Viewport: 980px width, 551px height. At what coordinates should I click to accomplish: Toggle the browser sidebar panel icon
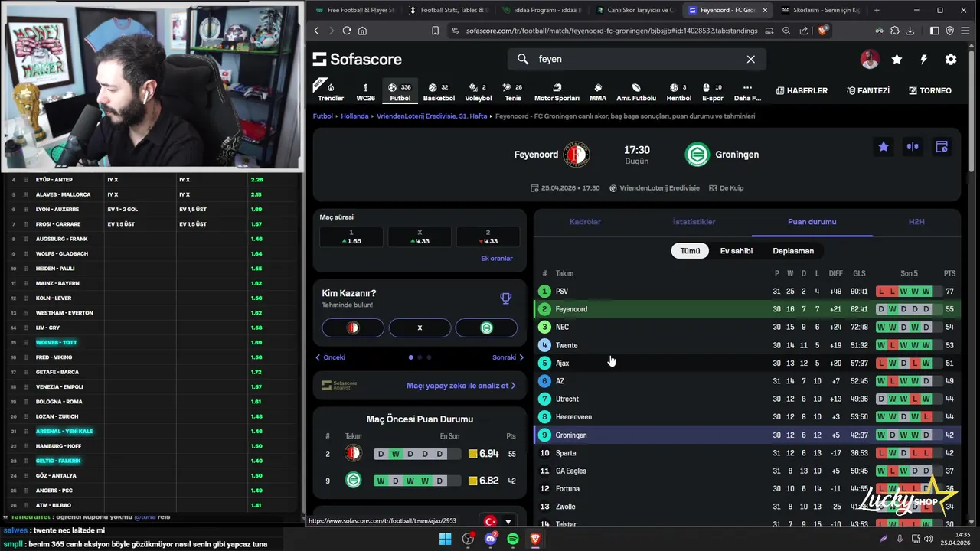(935, 31)
